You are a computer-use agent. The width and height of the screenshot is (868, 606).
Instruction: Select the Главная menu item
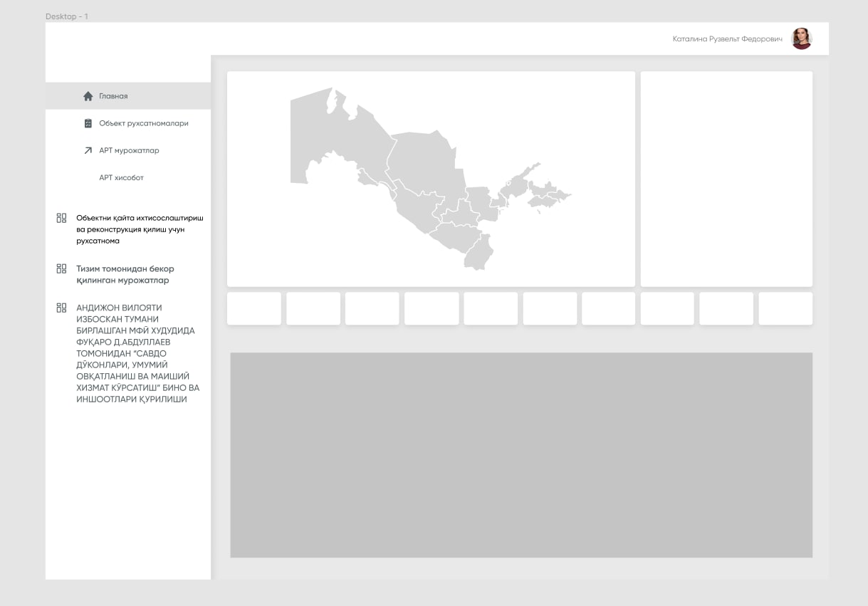[x=128, y=96]
